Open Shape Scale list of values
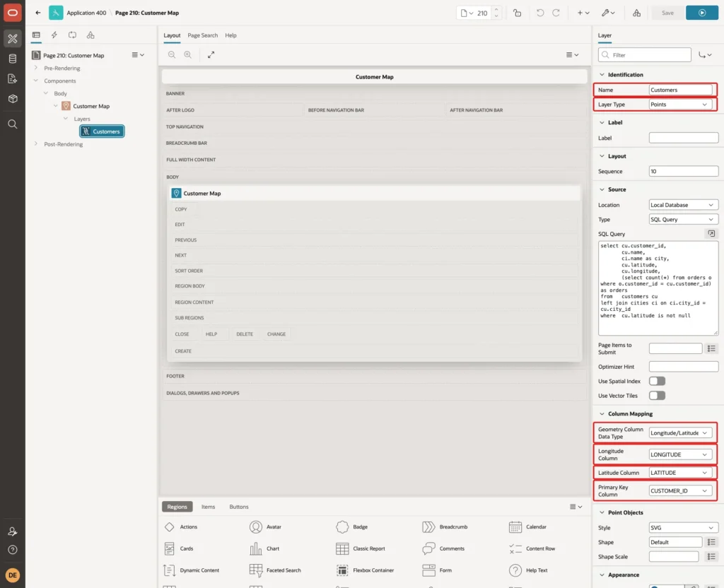The height and width of the screenshot is (588, 724). 711,557
